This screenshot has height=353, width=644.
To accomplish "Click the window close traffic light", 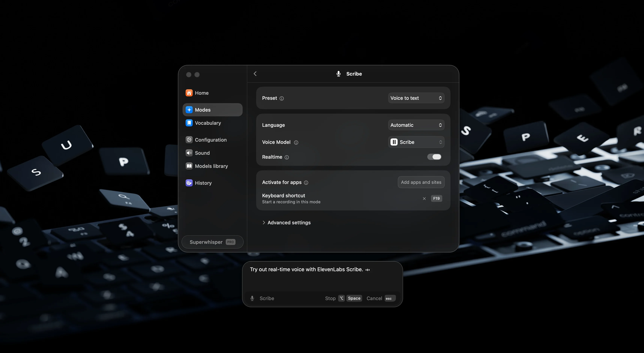I will coord(189,75).
